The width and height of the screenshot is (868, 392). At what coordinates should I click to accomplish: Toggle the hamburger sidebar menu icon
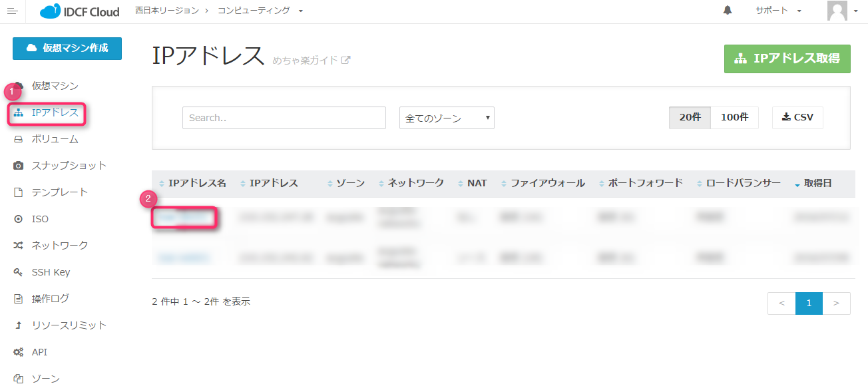coord(12,11)
